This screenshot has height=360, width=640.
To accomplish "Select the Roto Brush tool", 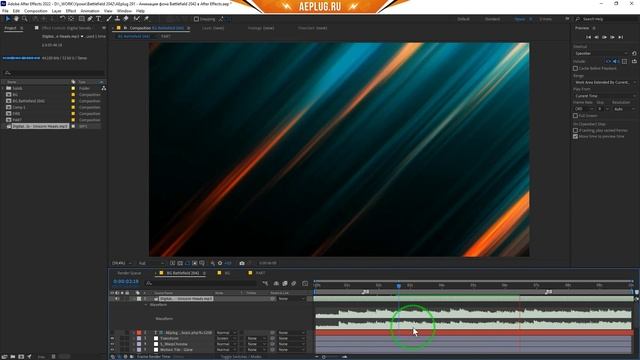I will 137,19.
